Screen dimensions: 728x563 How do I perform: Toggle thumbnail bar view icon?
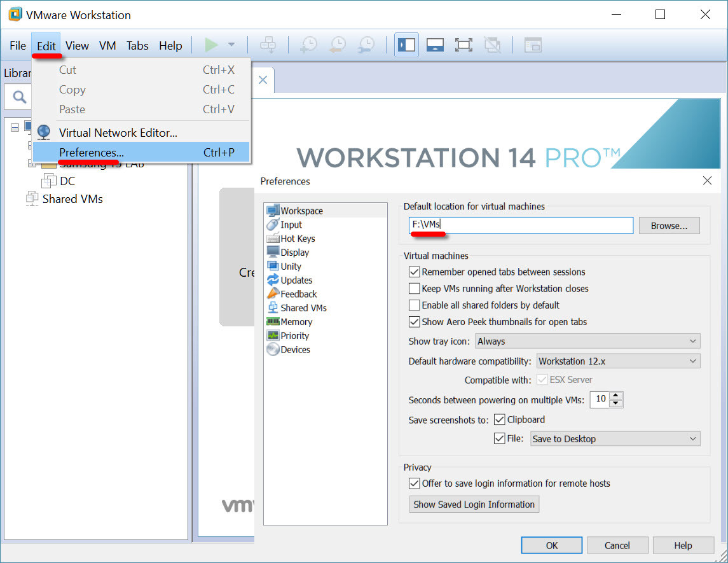pos(435,45)
